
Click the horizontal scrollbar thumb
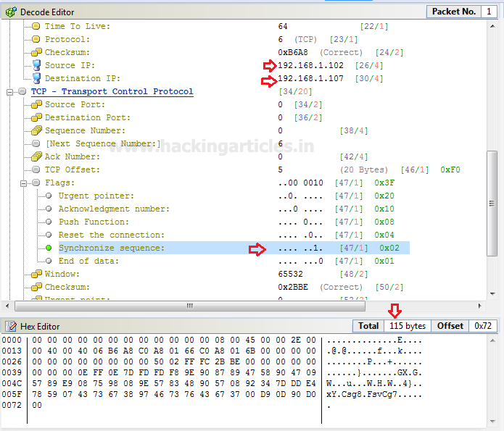[190, 306]
